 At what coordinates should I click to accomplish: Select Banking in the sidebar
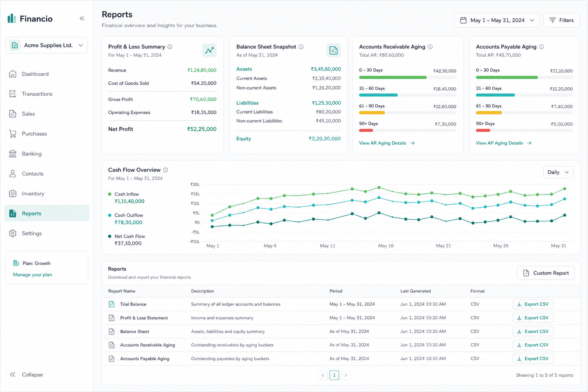[x=47, y=154]
